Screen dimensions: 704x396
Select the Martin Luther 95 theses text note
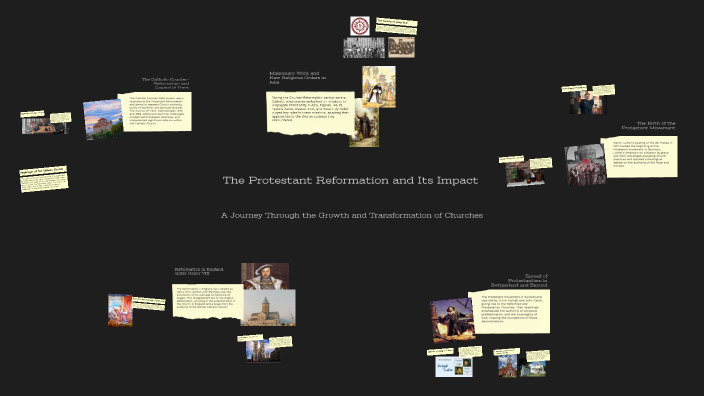[639, 157]
